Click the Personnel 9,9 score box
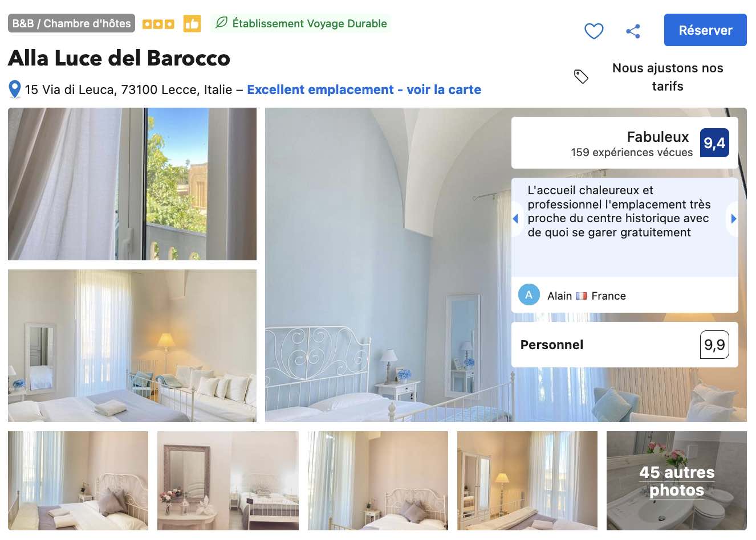Screen dimensions: 756x540 [625, 345]
